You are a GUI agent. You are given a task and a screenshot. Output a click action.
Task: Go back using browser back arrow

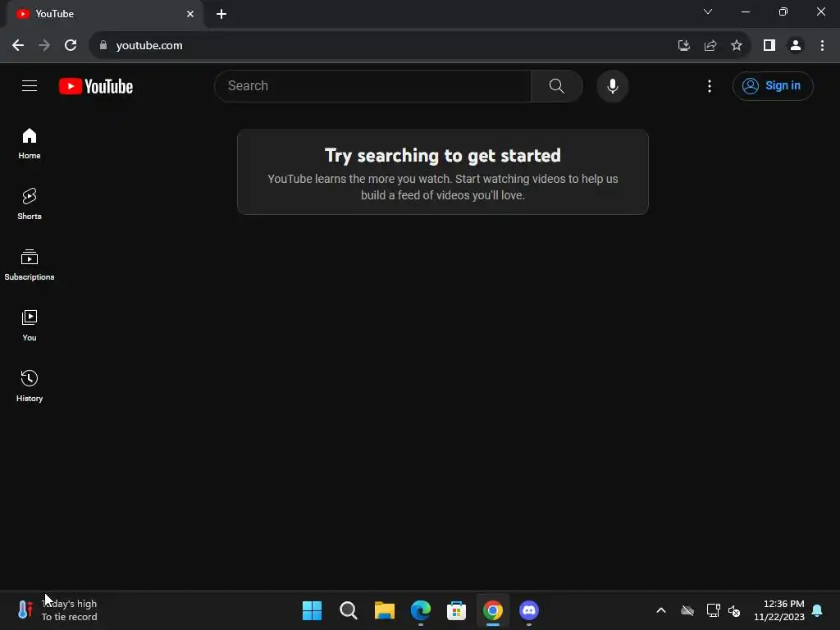pyautogui.click(x=18, y=46)
